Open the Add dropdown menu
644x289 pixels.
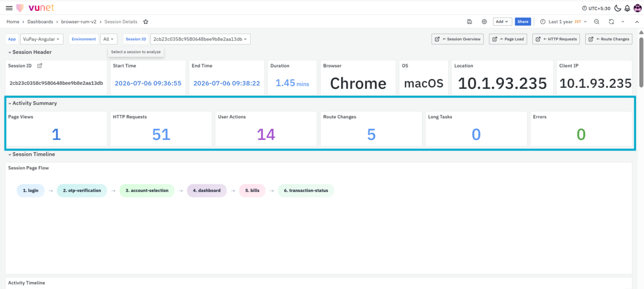[502, 22]
